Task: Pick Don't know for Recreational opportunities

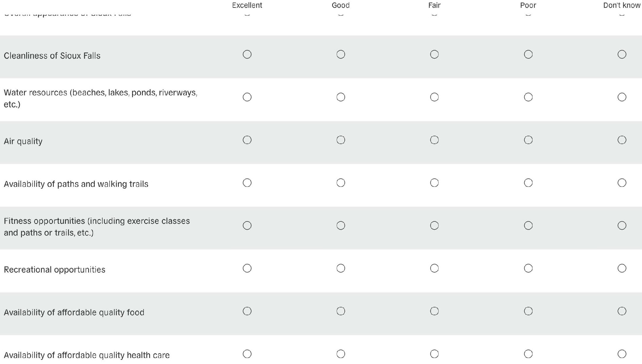Action: tap(622, 268)
